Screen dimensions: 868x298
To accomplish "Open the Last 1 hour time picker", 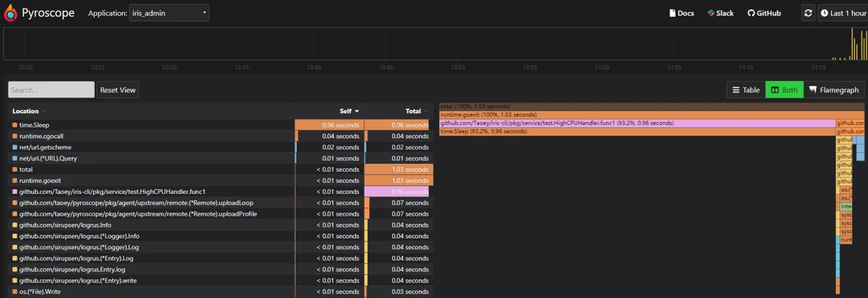I will click(x=843, y=13).
